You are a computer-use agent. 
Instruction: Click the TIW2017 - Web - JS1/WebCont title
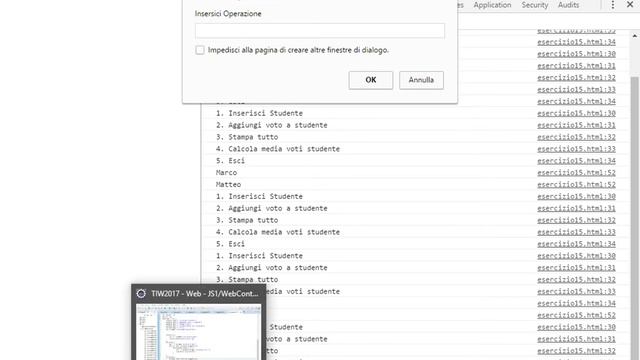[204, 293]
